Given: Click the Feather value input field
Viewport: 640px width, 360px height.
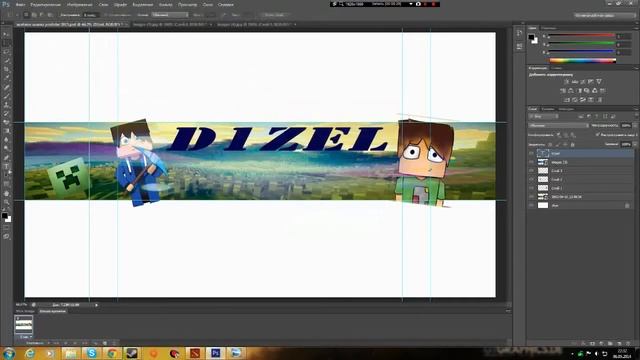Looking at the screenshot, I should [x=90, y=15].
